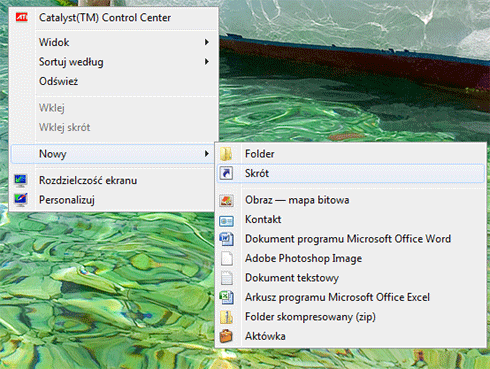Create Folder skompresowany (zip)
This screenshot has height=369, width=490.
point(351,317)
